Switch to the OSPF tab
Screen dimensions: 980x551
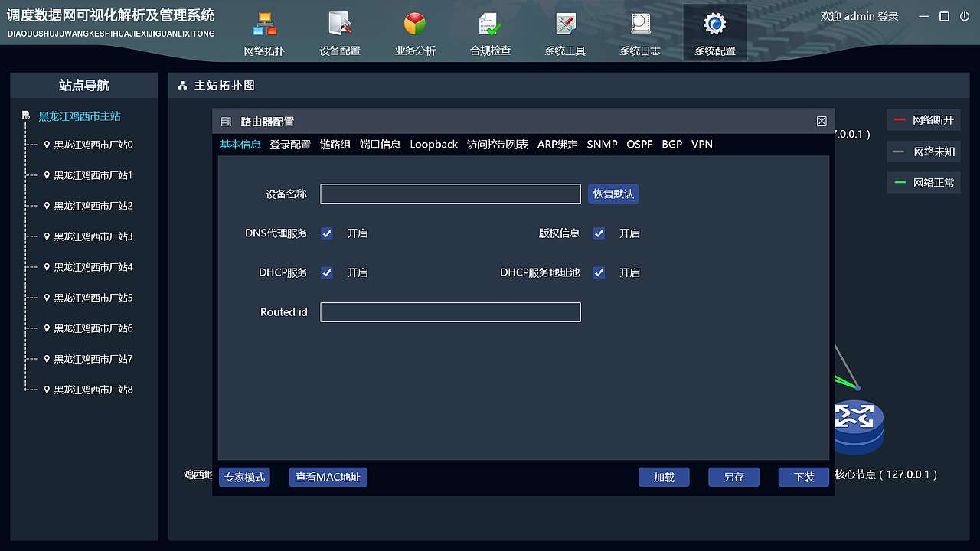point(639,144)
